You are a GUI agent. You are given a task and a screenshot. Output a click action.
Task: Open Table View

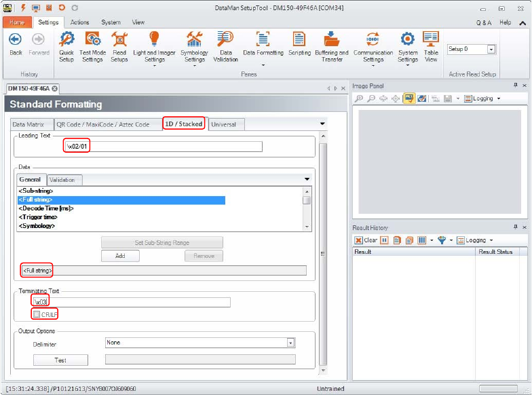click(x=431, y=47)
